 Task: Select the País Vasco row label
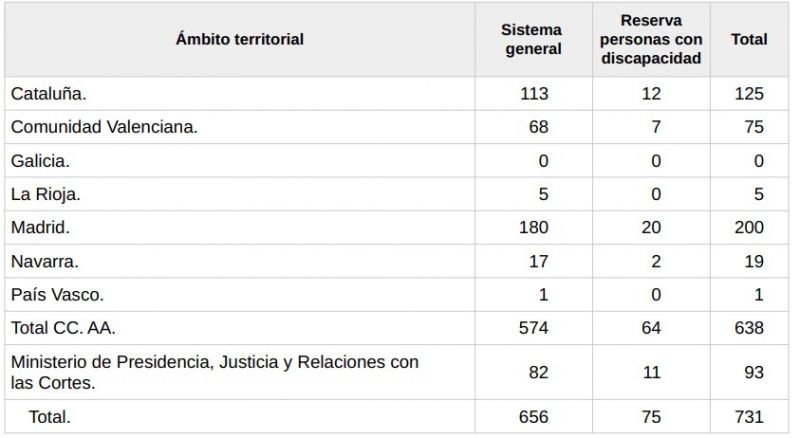tap(57, 295)
